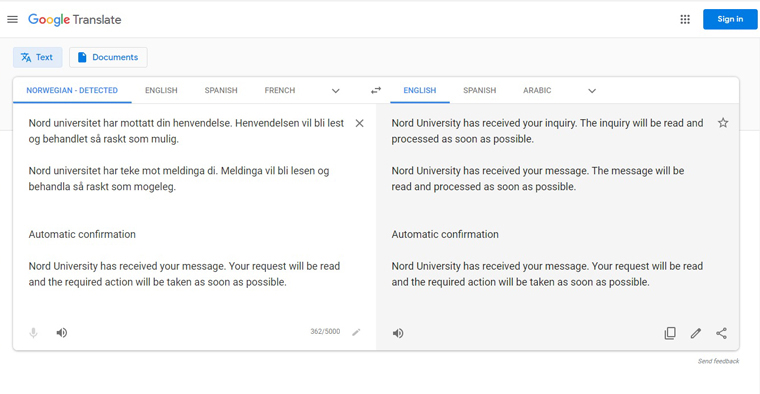This screenshot has height=394, width=760.
Task: Listen to the English translation
Action: (x=398, y=333)
